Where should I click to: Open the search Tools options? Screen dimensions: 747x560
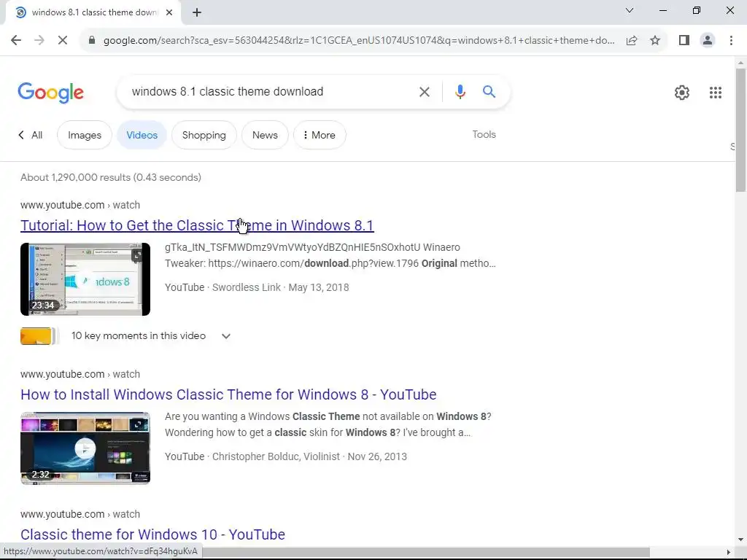pyautogui.click(x=484, y=134)
